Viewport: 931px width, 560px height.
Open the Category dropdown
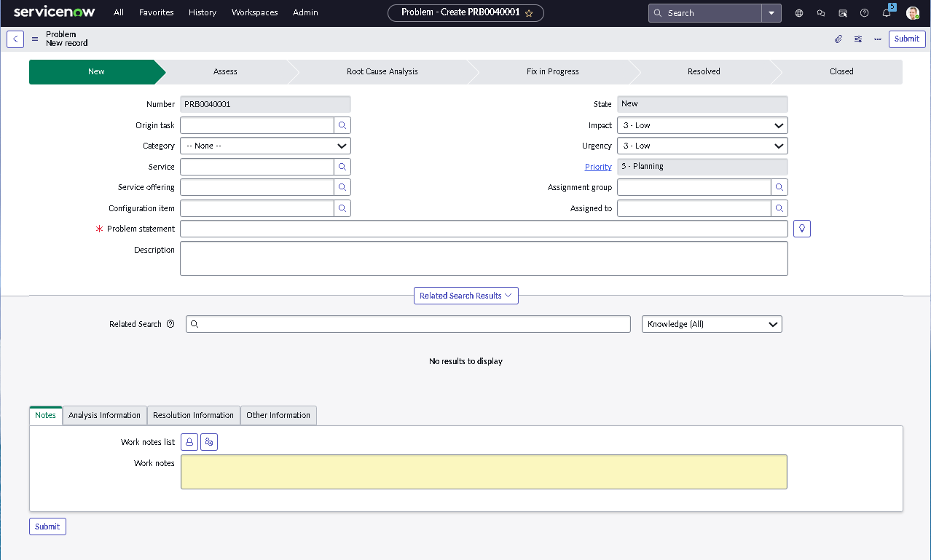coord(264,146)
